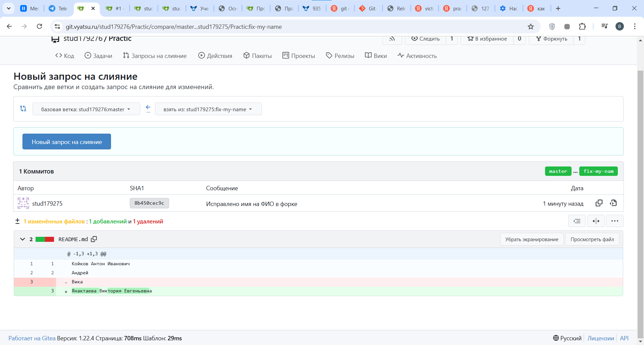Toggle the file tree view button
The image size is (644, 345).
pos(577,221)
